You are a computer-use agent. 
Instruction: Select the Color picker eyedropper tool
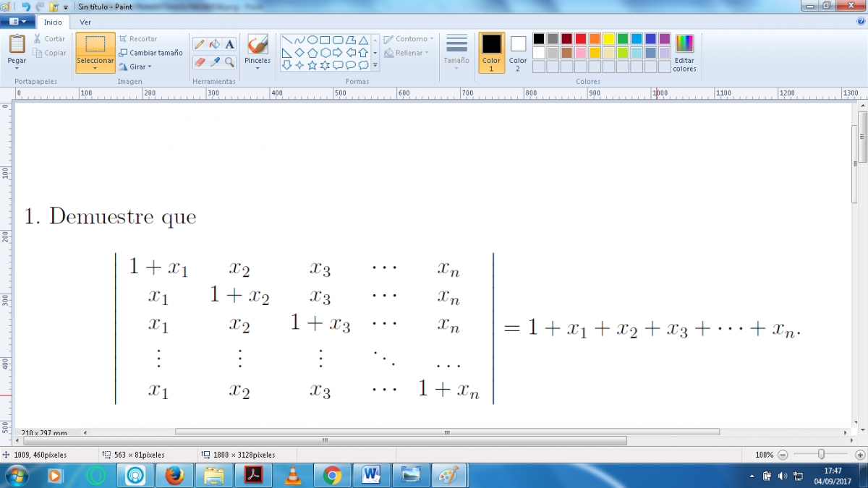(215, 62)
